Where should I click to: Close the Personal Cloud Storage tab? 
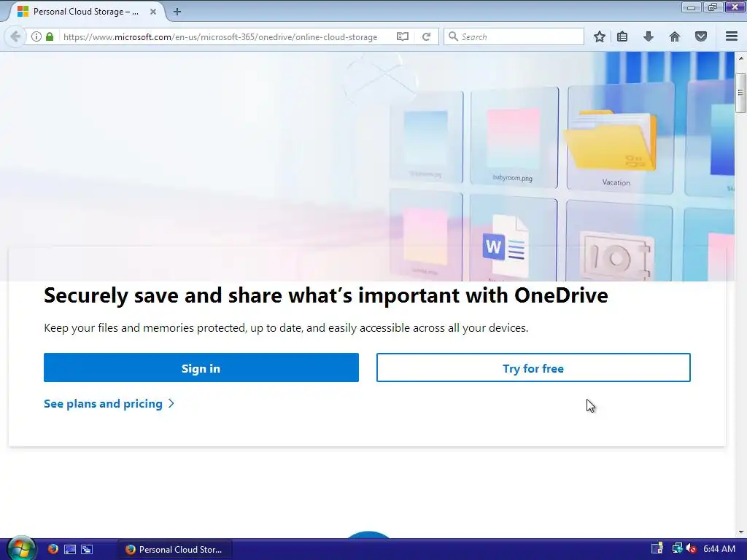153,12
